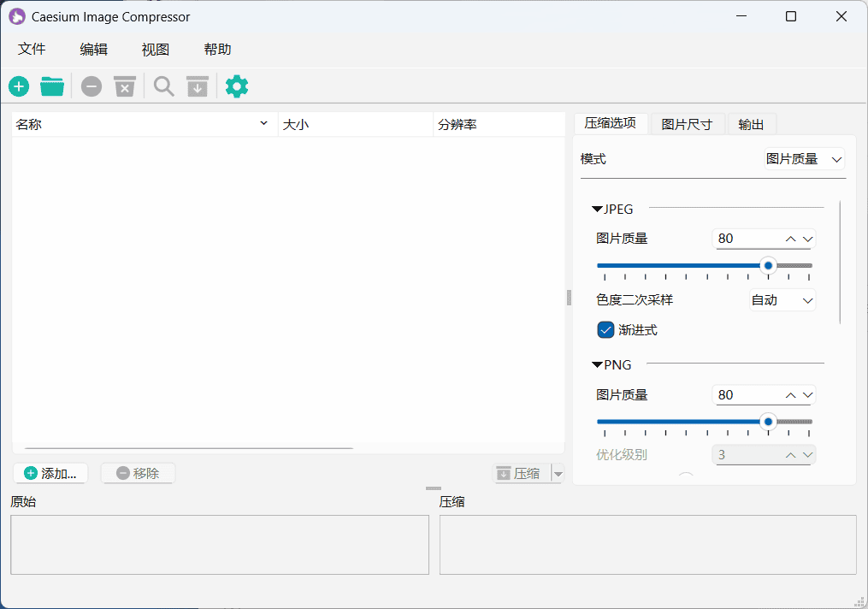Click the JPEG 图片质量 slider handle

(768, 266)
